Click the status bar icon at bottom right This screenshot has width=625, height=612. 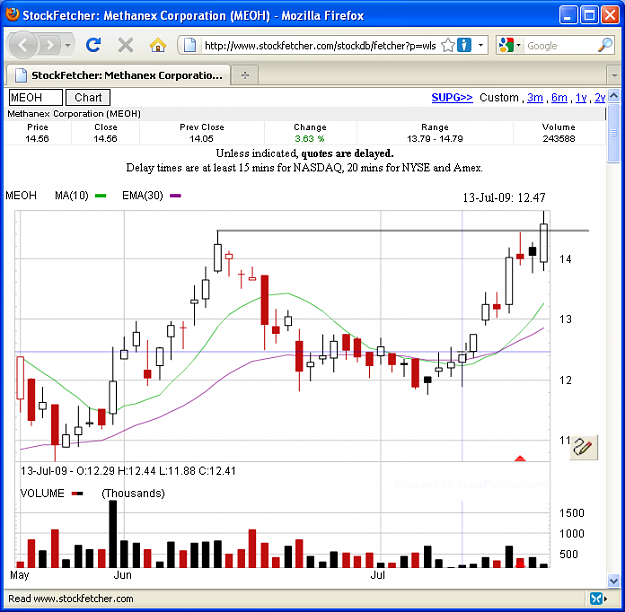(x=597, y=598)
